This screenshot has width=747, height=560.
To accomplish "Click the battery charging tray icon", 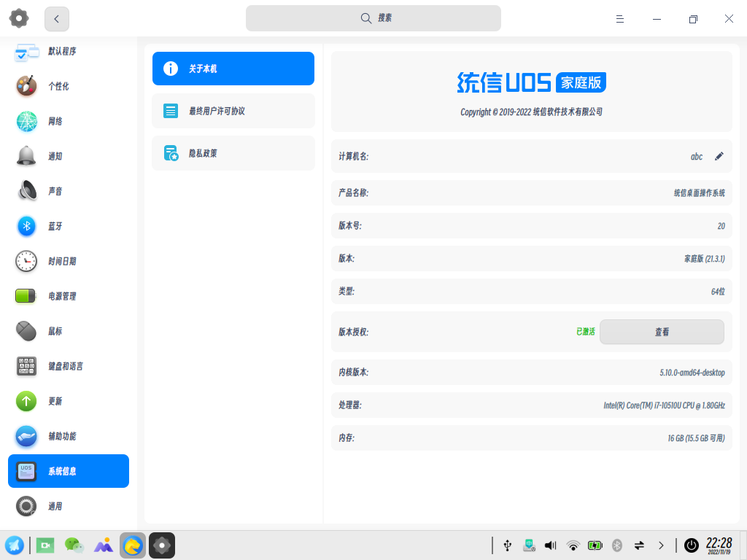I will tap(595, 545).
